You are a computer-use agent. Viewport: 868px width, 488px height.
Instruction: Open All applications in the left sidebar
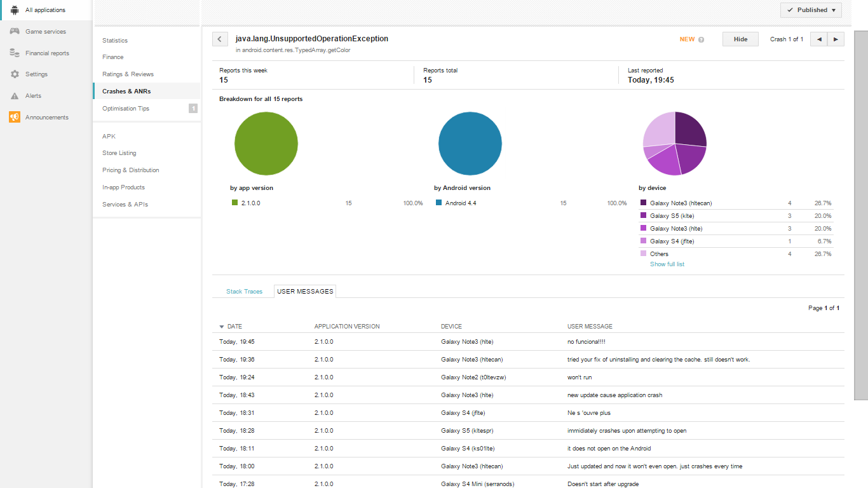46,10
